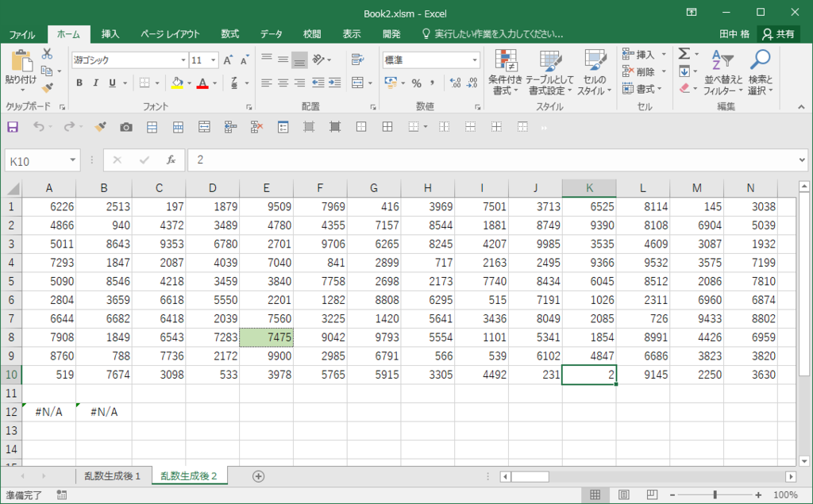The width and height of the screenshot is (813, 504).
Task: Select column K header
Action: (x=590, y=188)
